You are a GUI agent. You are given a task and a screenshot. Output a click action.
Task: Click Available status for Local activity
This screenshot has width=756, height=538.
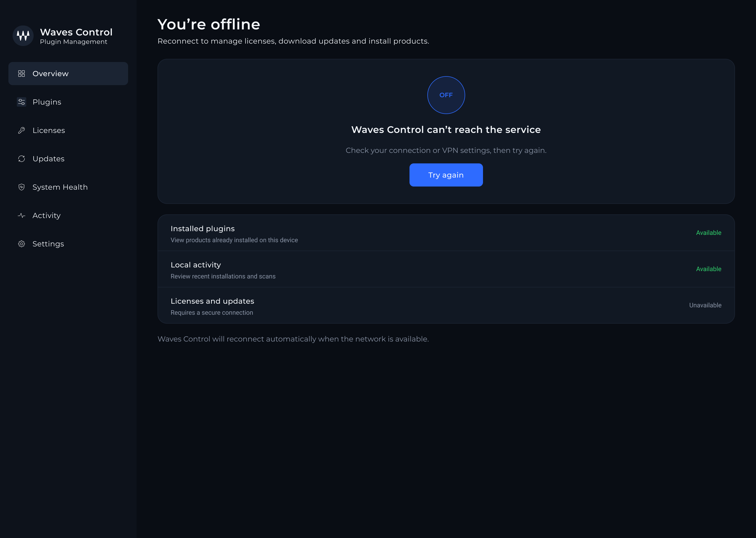(x=709, y=269)
